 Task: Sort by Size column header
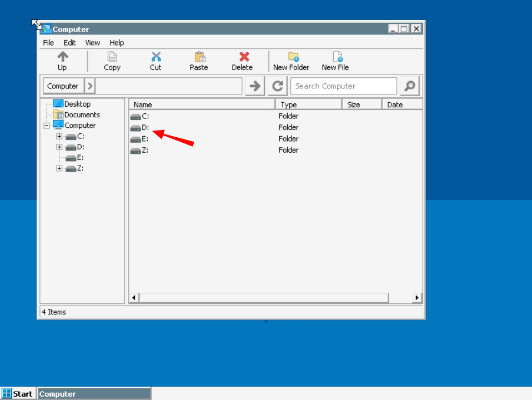(362, 104)
